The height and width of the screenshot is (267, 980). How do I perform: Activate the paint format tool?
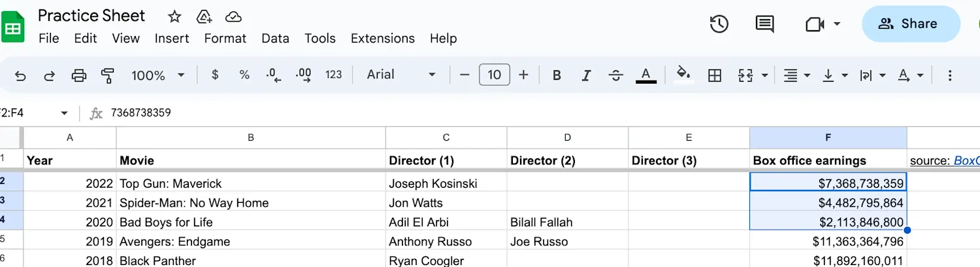[x=108, y=75]
